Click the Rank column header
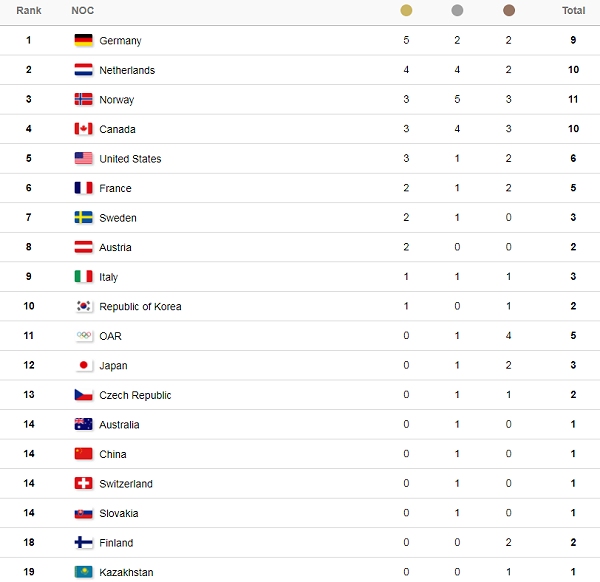The height and width of the screenshot is (582, 600). coord(29,10)
